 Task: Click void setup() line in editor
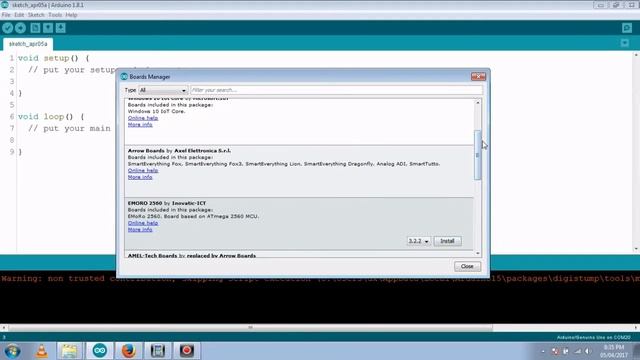click(x=53, y=58)
